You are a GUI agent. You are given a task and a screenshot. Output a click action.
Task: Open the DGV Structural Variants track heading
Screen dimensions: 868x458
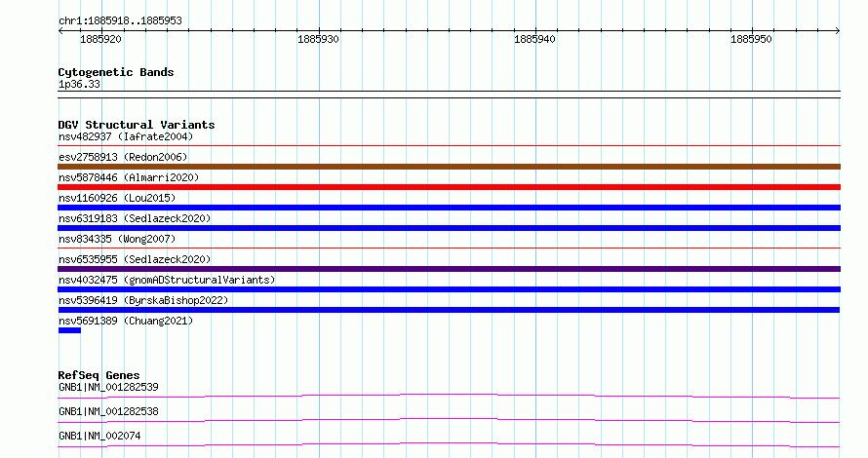(137, 125)
